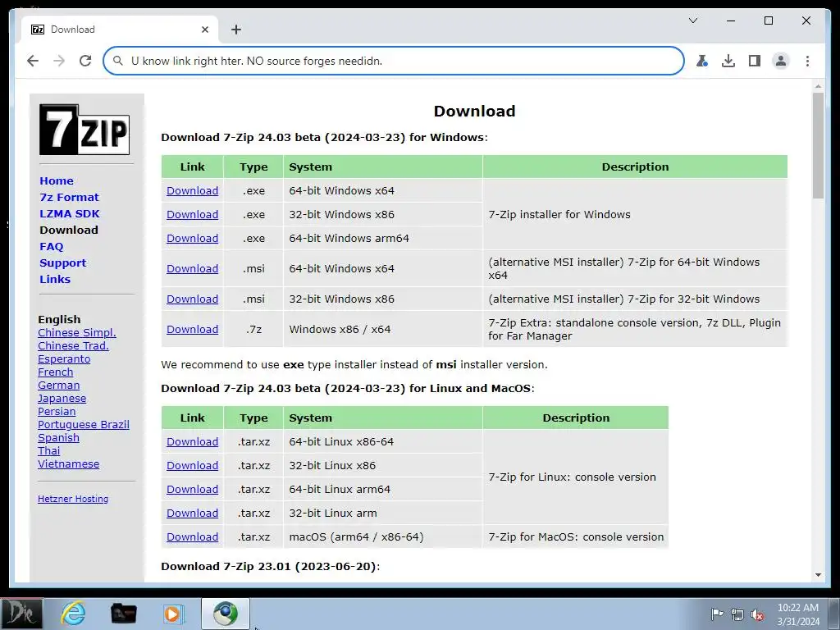840x630 pixels.
Task: Focus the address bar text field
Action: click(394, 61)
